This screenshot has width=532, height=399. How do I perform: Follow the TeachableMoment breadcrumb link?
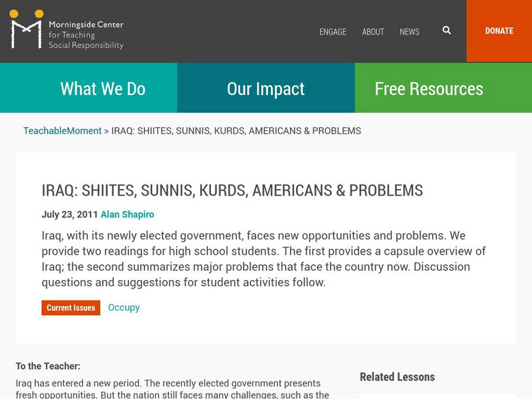click(x=63, y=130)
